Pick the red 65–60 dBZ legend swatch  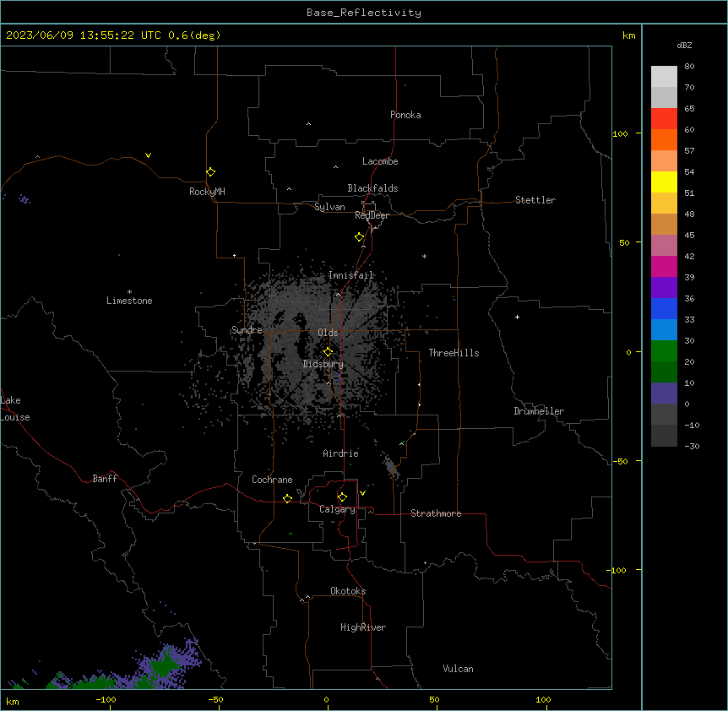coord(664,119)
